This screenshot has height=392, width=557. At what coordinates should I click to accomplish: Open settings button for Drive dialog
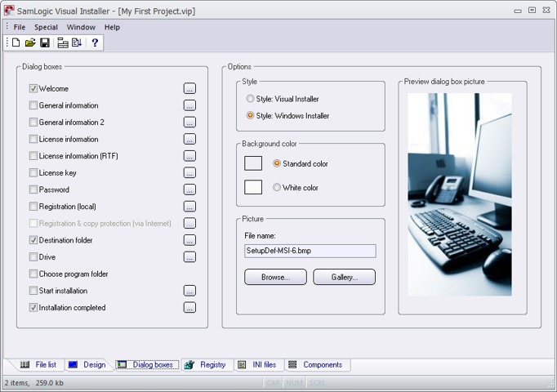(189, 257)
